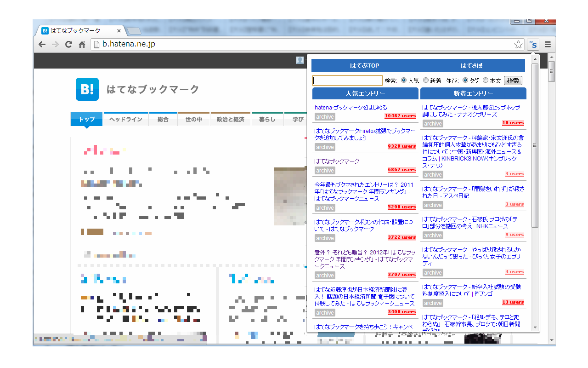The image size is (588, 368).
Task: Click archive button under ドワンゴ entry
Action: [433, 303]
